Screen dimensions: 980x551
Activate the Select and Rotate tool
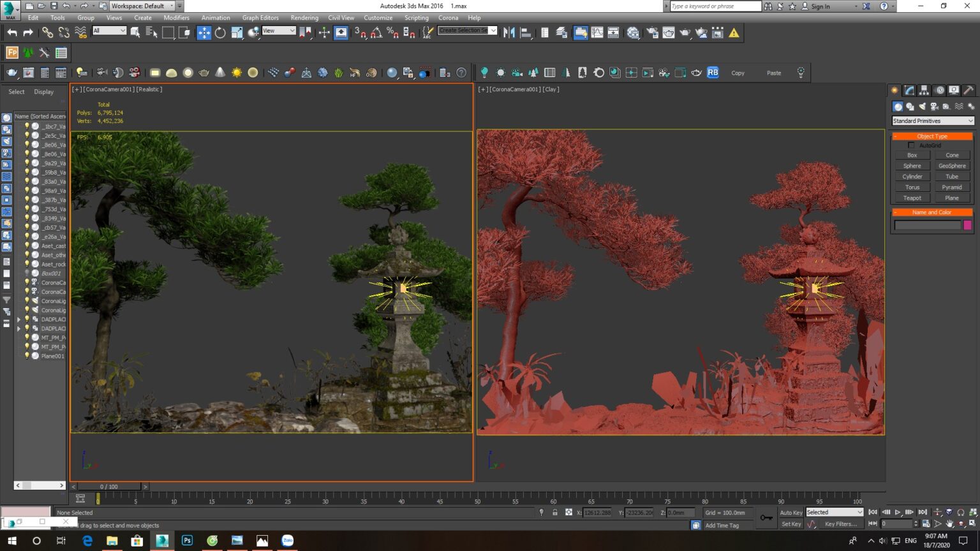pos(220,33)
